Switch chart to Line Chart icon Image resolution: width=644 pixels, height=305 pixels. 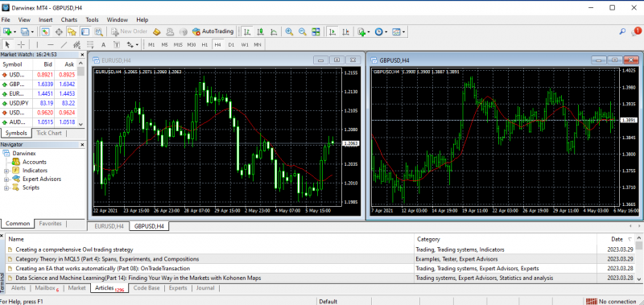click(x=274, y=31)
